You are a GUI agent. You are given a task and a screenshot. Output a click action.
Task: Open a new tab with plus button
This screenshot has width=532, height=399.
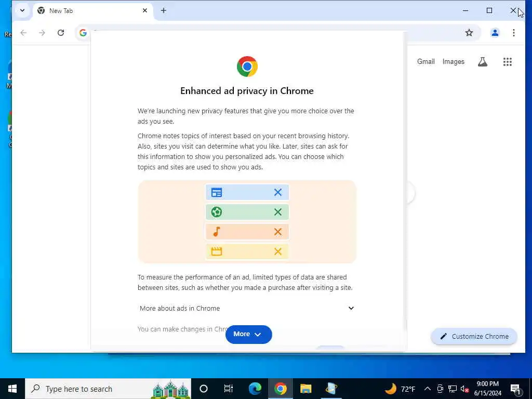(x=164, y=10)
